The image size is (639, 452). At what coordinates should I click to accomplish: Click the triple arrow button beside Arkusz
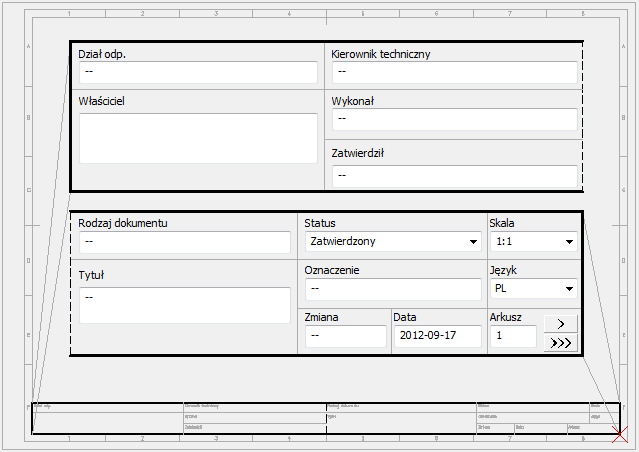560,342
